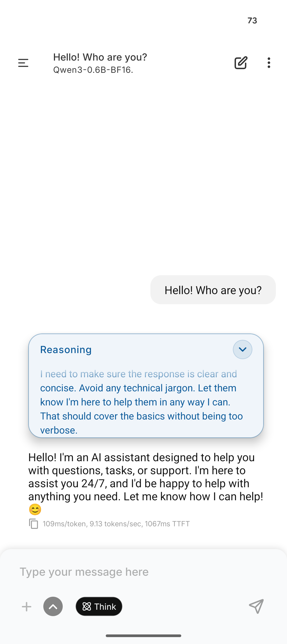Screen dimensions: 287x644
Task: Tap the plus attachment icon
Action: (27, 607)
